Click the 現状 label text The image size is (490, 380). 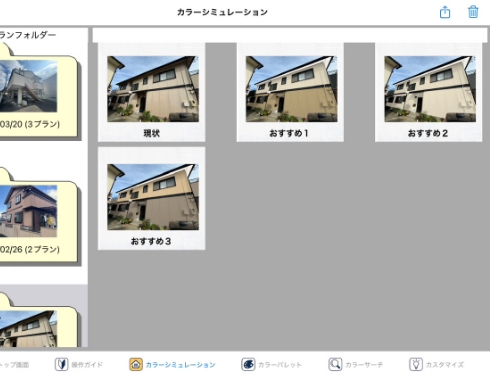pyautogui.click(x=152, y=133)
